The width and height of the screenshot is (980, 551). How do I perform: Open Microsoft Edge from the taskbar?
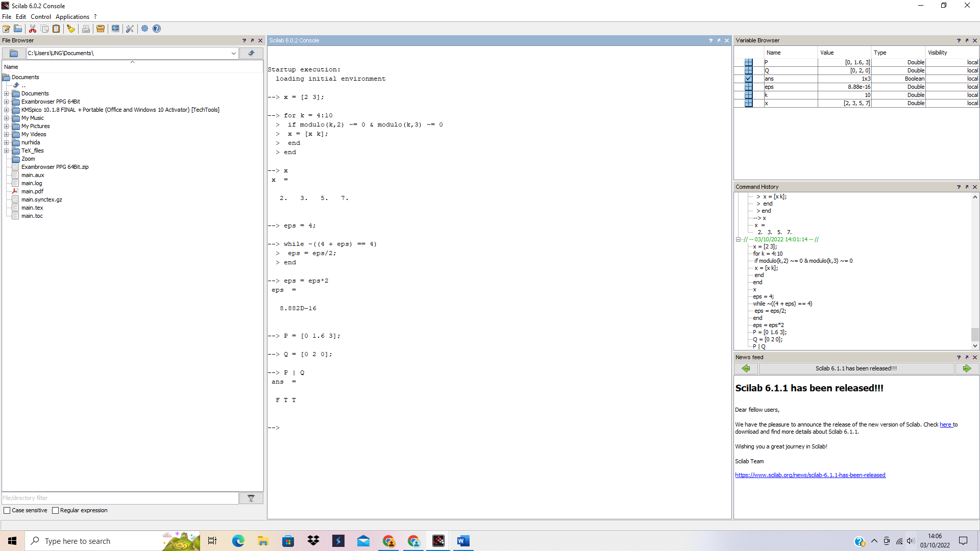[238, 541]
